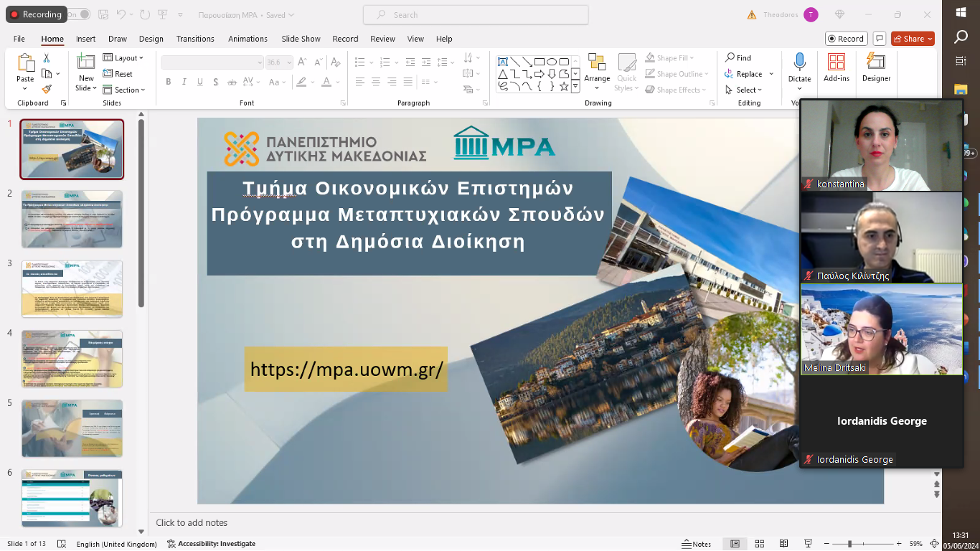Click the text highlight color swatch
Image resolution: width=980 pixels, height=551 pixels.
(302, 82)
